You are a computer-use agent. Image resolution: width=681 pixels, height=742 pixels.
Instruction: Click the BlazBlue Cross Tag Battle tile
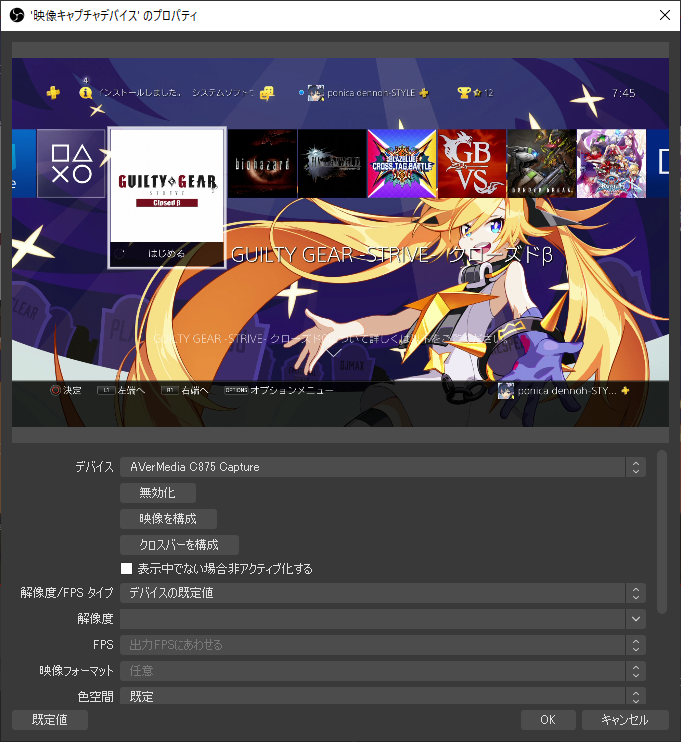tap(402, 163)
